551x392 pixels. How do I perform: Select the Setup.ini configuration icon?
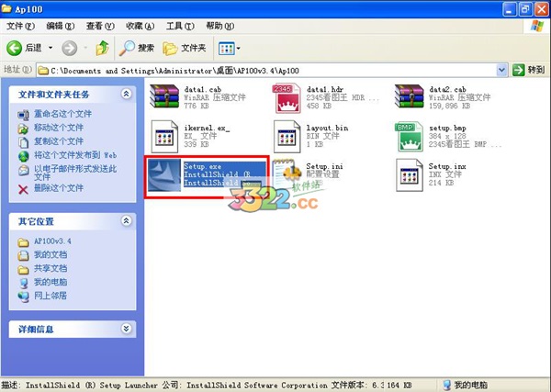tap(287, 174)
